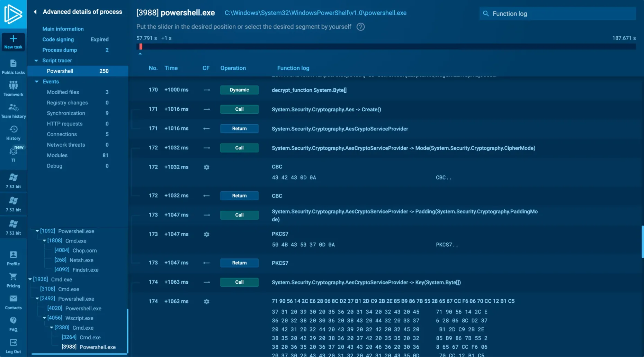The height and width of the screenshot is (357, 644).
Task: Select [2492] Powershell.exe in the process tree
Action: 76,299
